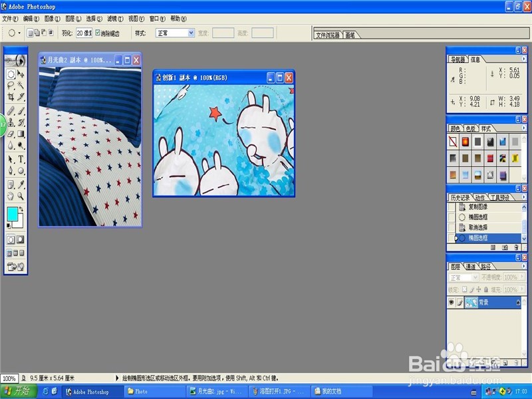Image resolution: width=532 pixels, height=399 pixels.
Task: Open the Layers panel flyout menu
Action: click(x=523, y=266)
